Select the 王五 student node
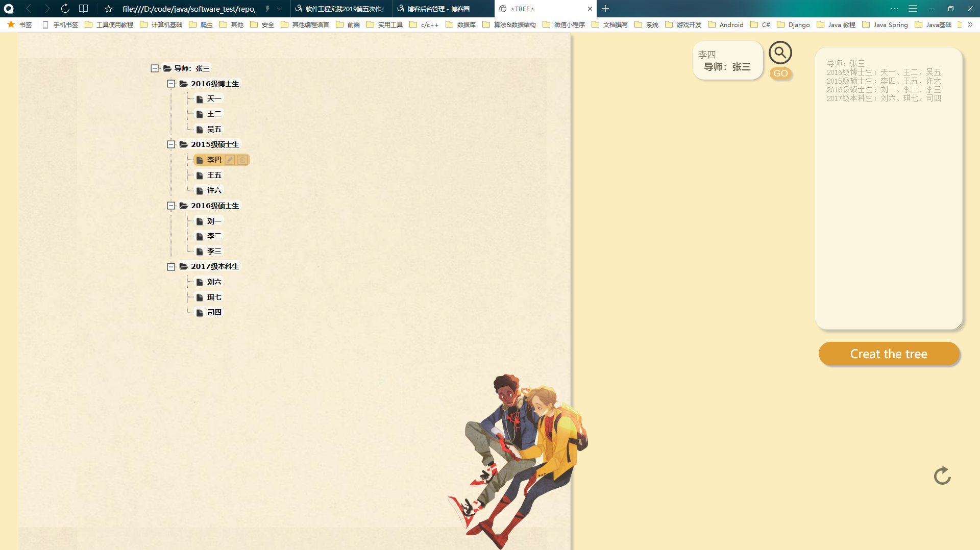 click(209, 175)
